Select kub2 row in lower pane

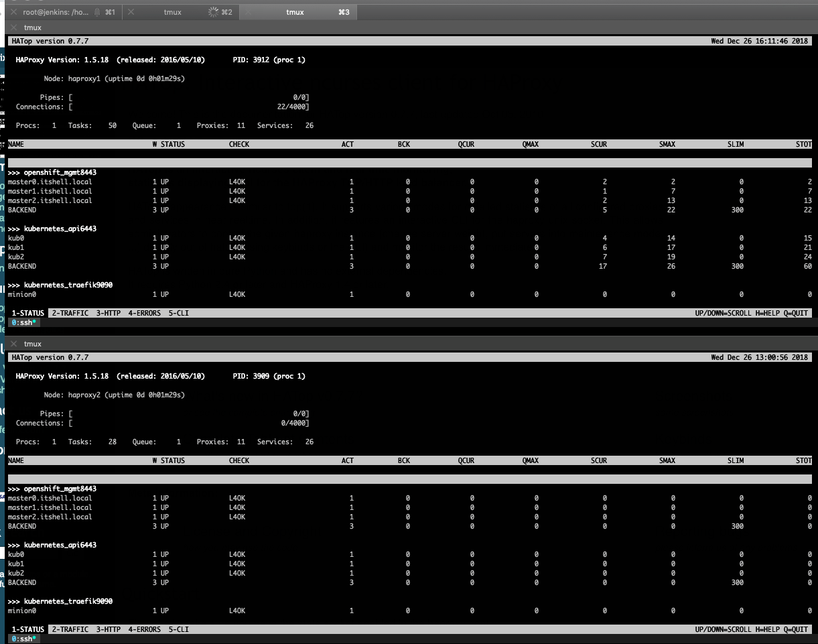(x=409, y=573)
